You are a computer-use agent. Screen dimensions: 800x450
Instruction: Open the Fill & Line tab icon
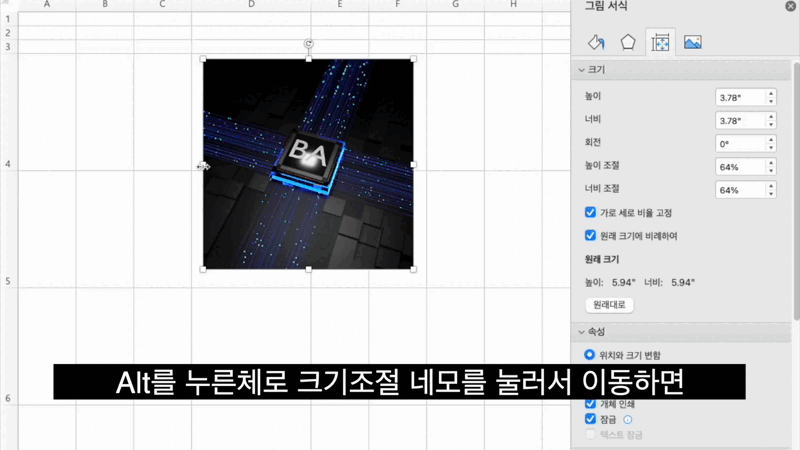pos(596,42)
